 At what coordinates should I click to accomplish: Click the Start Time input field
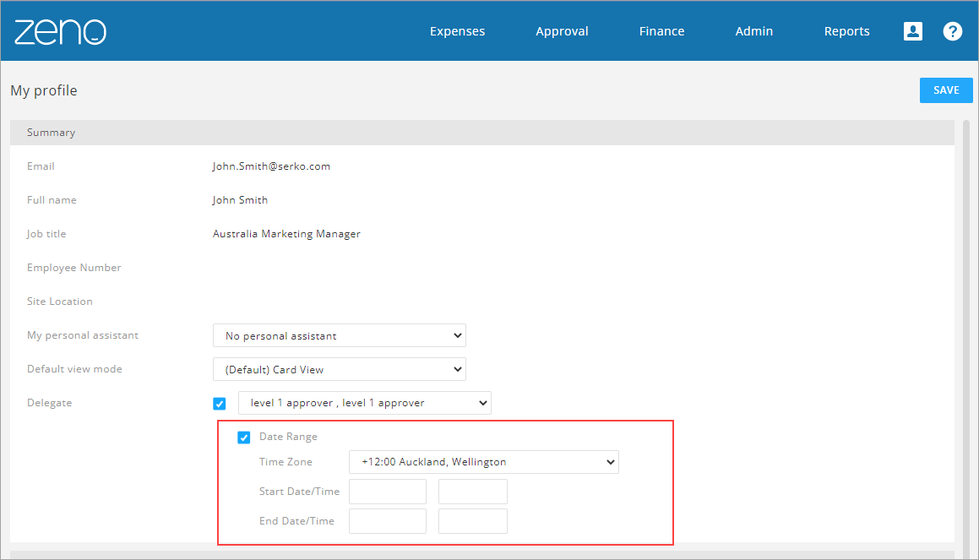[473, 492]
